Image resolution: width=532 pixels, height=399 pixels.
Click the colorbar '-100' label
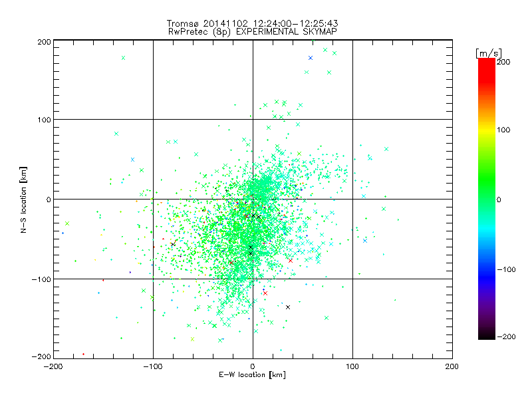tap(506, 270)
